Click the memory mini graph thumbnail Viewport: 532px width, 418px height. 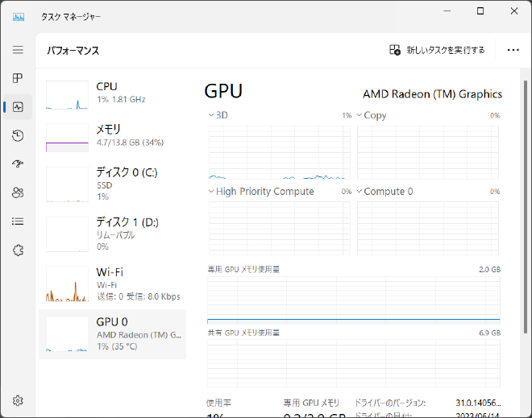coord(67,138)
